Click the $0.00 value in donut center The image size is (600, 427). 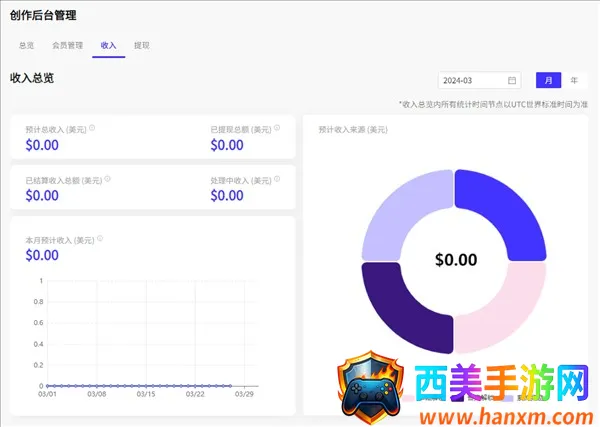tap(456, 260)
